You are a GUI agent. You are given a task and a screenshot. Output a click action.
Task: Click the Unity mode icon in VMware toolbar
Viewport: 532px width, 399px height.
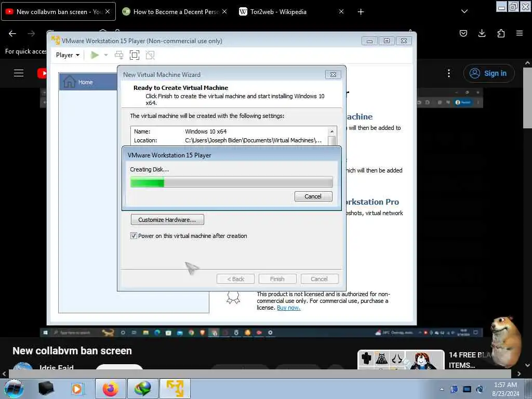click(x=150, y=55)
